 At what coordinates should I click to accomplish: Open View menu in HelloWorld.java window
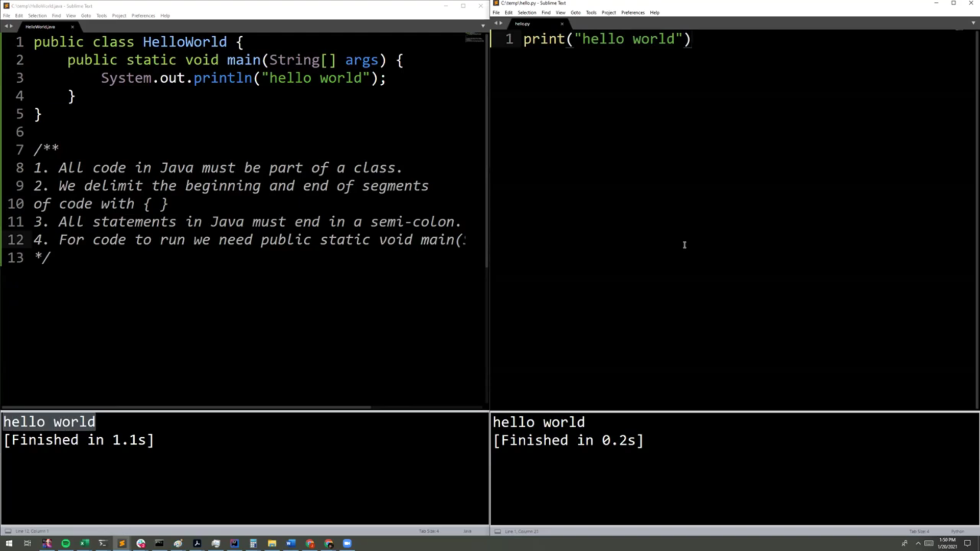pos(71,16)
